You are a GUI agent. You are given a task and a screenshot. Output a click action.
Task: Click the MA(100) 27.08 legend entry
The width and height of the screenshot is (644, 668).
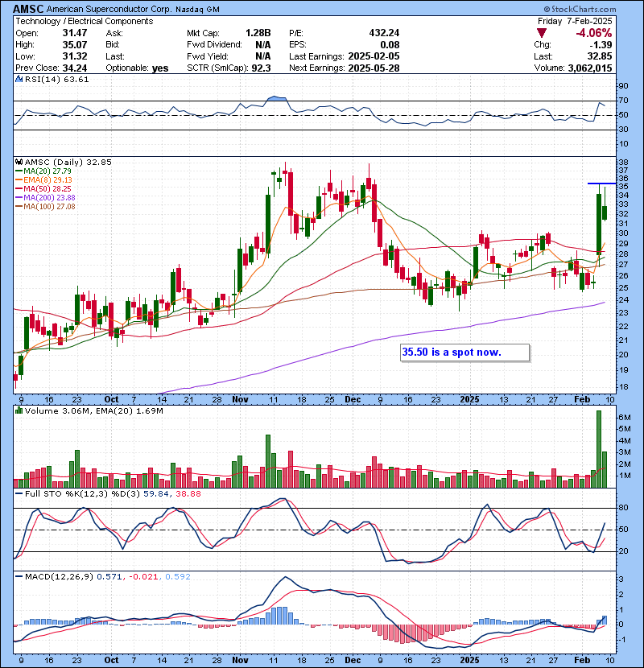pyautogui.click(x=45, y=207)
